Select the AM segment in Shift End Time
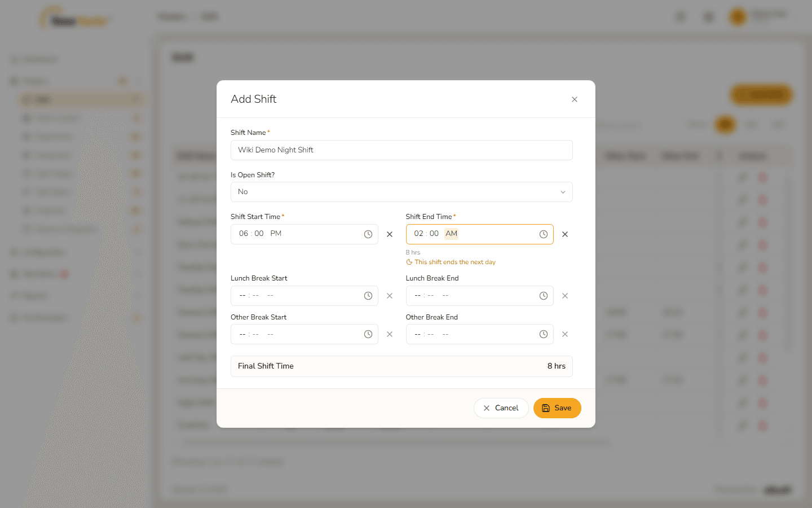 click(452, 234)
